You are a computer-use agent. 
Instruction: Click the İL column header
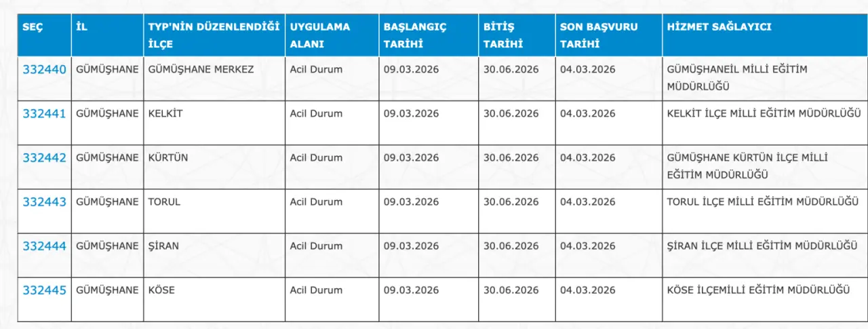82,27
